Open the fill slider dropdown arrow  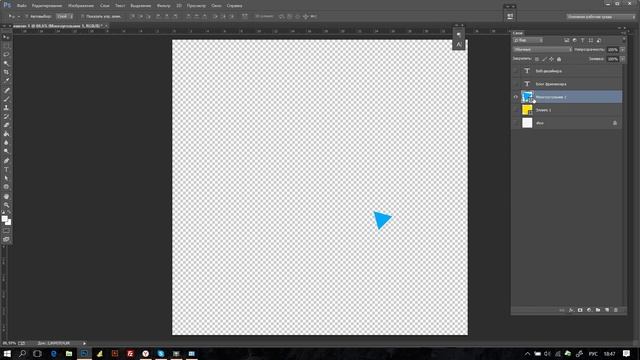tap(622, 59)
